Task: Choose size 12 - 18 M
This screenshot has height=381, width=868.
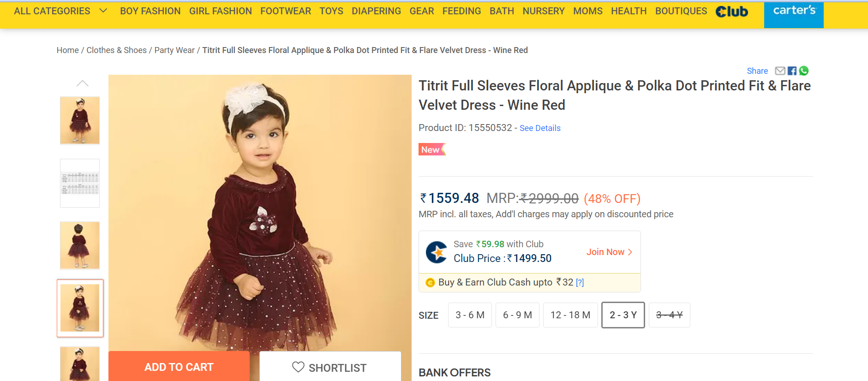Action: click(570, 315)
